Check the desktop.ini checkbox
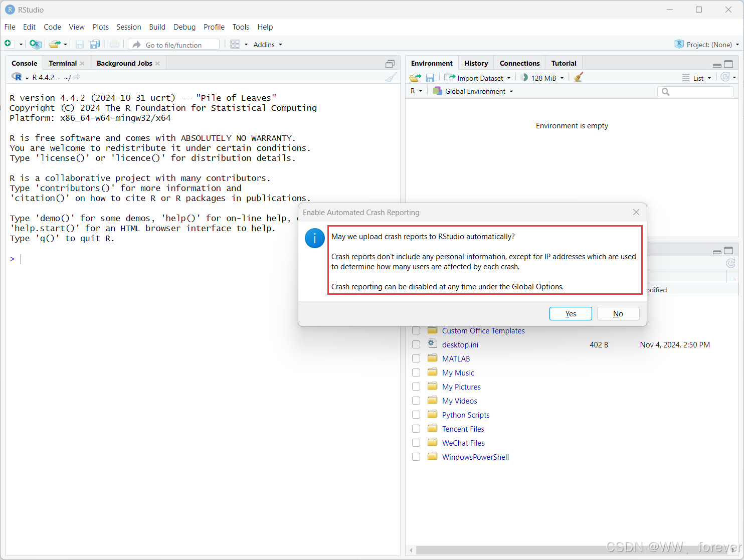The height and width of the screenshot is (560, 744). [416, 345]
